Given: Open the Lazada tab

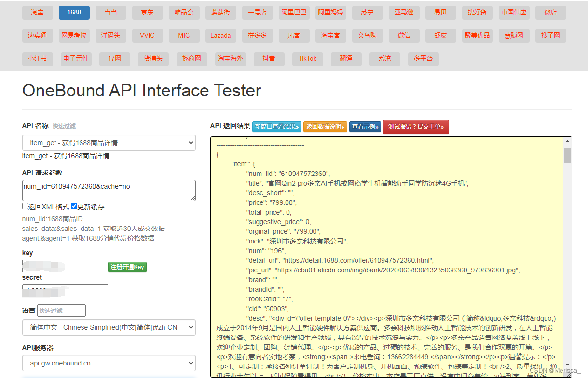Looking at the screenshot, I should (x=220, y=36).
